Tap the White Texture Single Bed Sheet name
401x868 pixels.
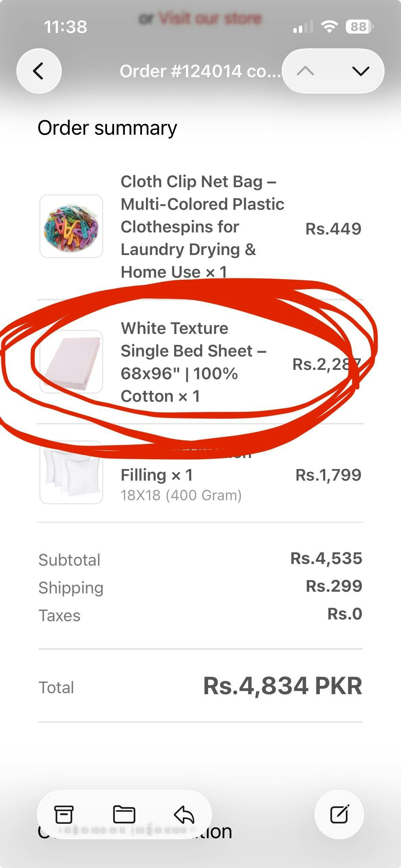tap(194, 362)
